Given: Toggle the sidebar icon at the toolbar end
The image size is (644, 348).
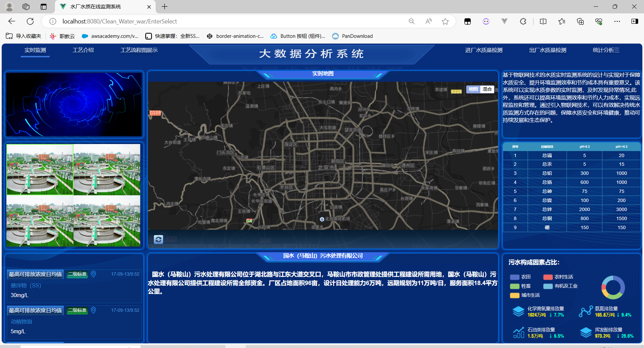Looking at the screenshot, I should pos(635,21).
